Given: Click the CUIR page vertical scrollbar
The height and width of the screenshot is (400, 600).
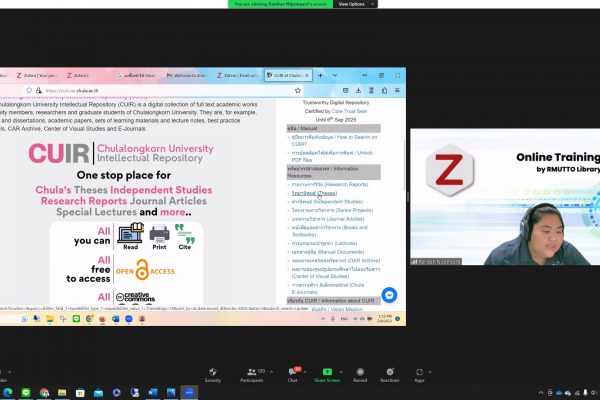Looking at the screenshot, I should pyautogui.click(x=404, y=165).
